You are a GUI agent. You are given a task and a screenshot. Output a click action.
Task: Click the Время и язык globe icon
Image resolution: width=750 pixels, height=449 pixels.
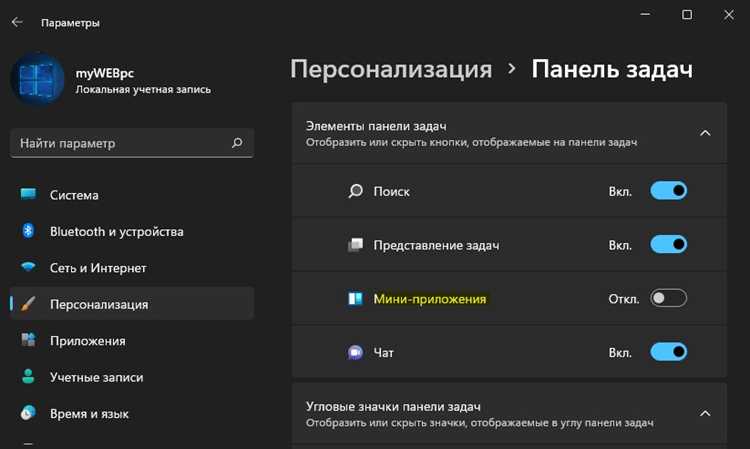click(28, 413)
